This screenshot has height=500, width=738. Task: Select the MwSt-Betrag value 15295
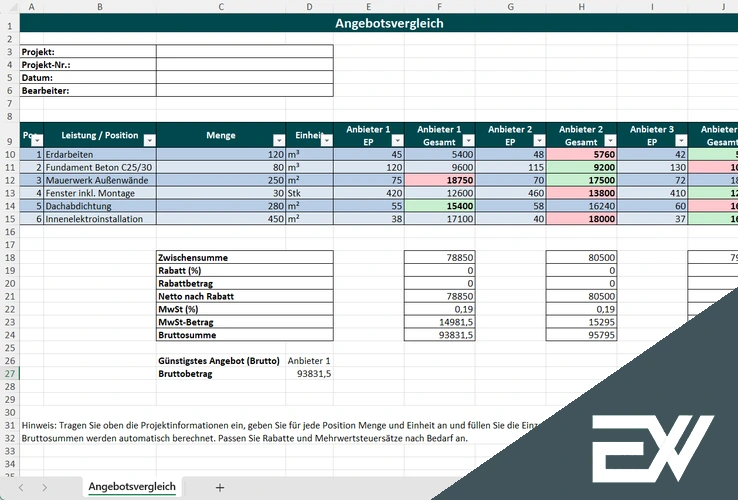(581, 322)
